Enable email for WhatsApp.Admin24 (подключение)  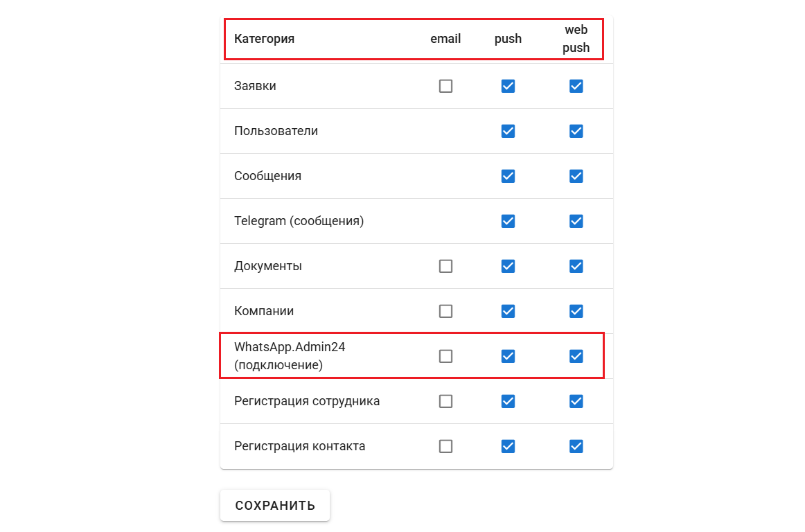[x=445, y=356]
